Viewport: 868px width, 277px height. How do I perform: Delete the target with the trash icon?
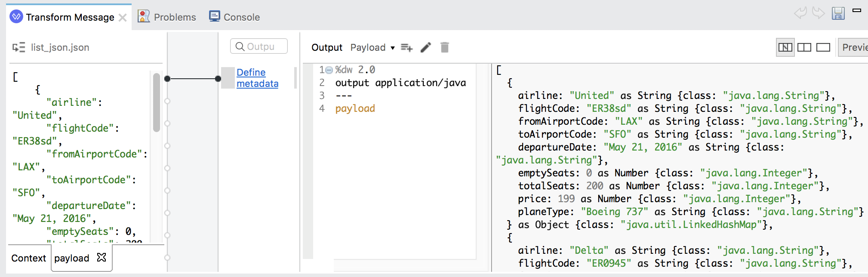click(x=445, y=47)
